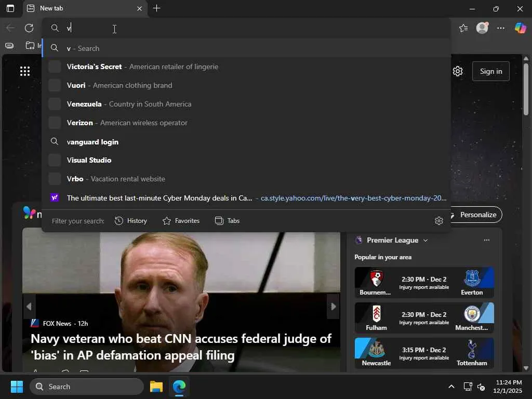This screenshot has width=532, height=399.
Task: Open Settings and more ellipsis menu
Action: tap(501, 28)
